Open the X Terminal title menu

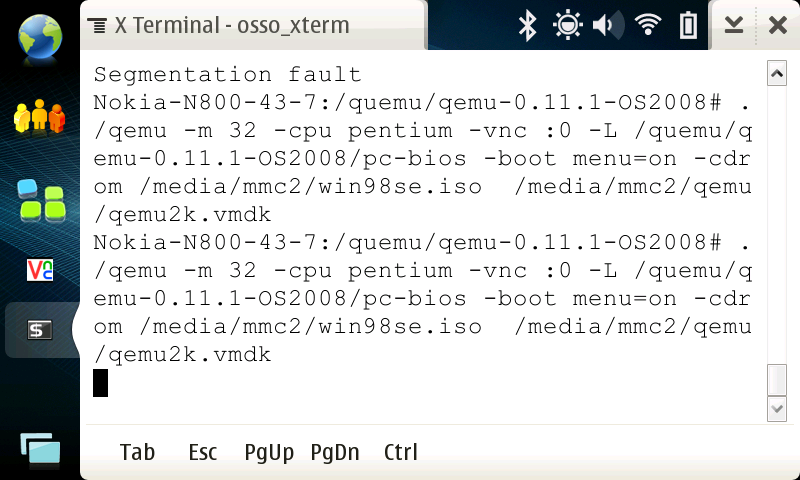pyautogui.click(x=220, y=26)
